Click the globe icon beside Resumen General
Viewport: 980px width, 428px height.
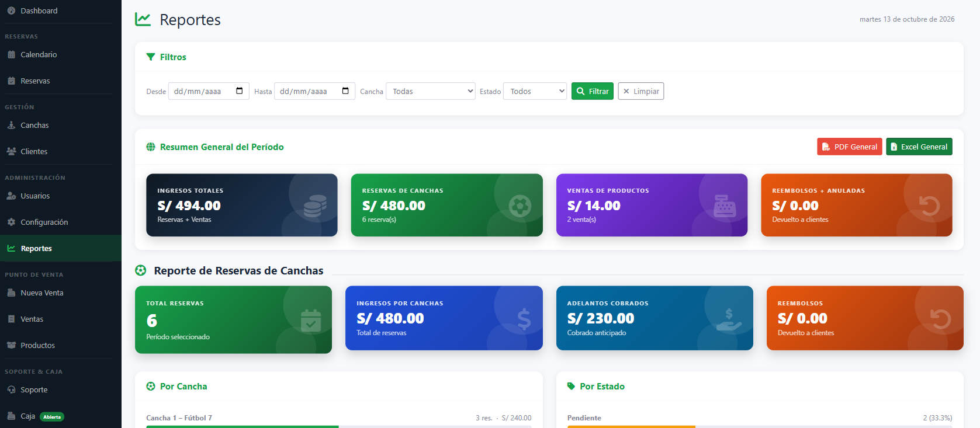[151, 147]
